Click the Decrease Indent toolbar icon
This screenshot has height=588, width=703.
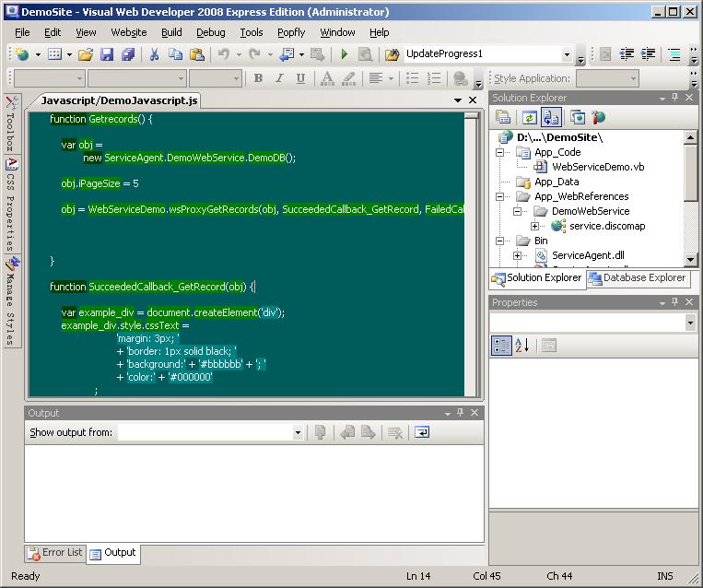tap(627, 54)
